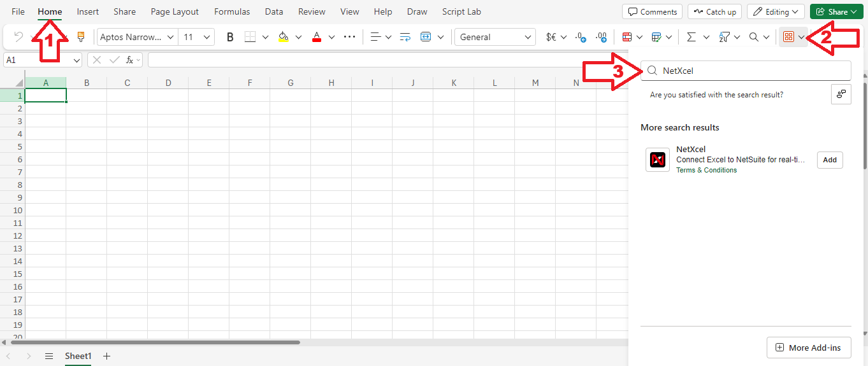Expand the Font Color palette arrow
The width and height of the screenshot is (868, 366).
coord(331,37)
